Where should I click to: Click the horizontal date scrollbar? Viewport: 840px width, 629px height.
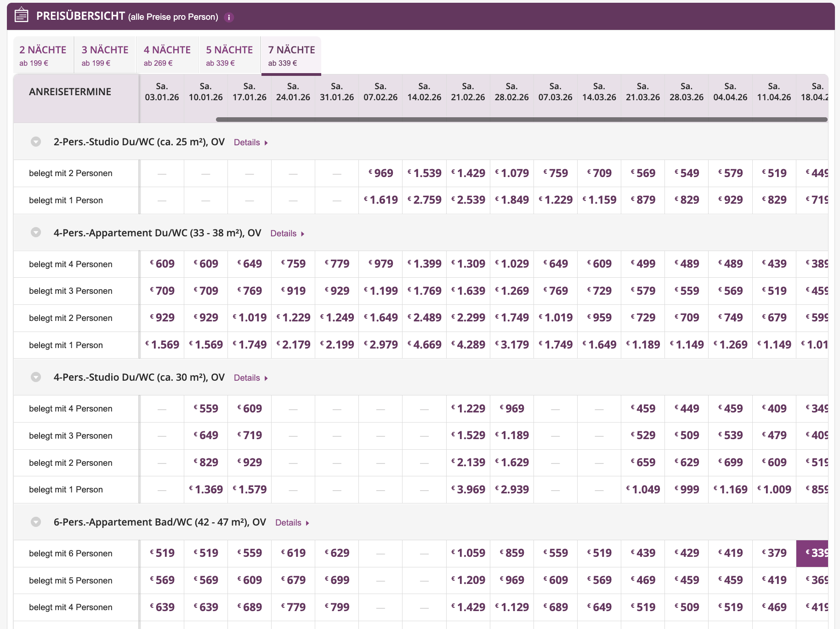(x=521, y=120)
